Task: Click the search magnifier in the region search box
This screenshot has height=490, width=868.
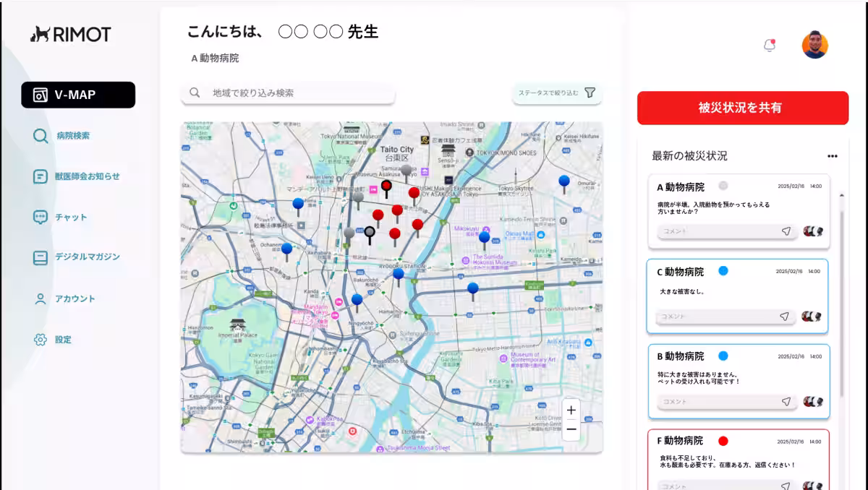Action: click(x=195, y=93)
